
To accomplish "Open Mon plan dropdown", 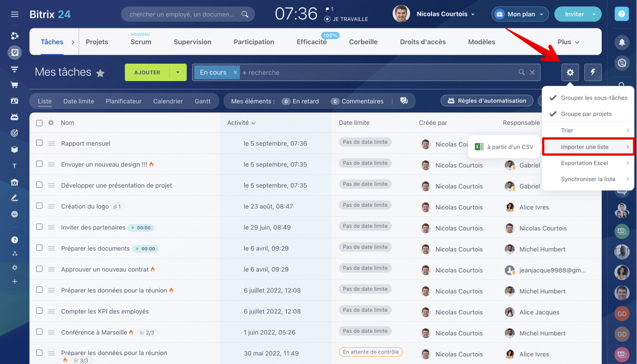I will (520, 14).
